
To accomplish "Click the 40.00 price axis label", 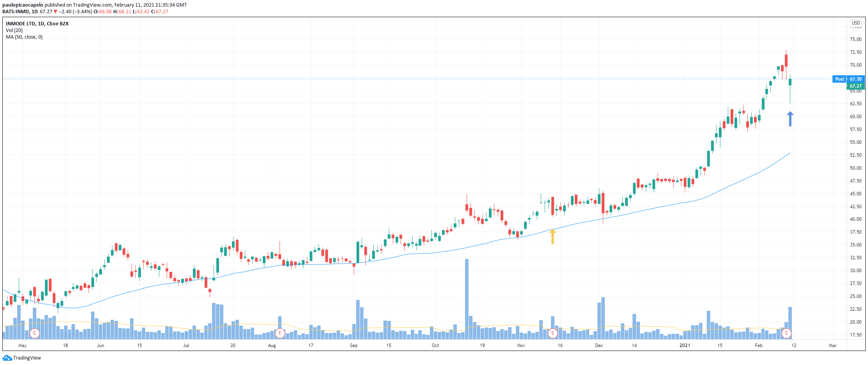I will coord(856,219).
